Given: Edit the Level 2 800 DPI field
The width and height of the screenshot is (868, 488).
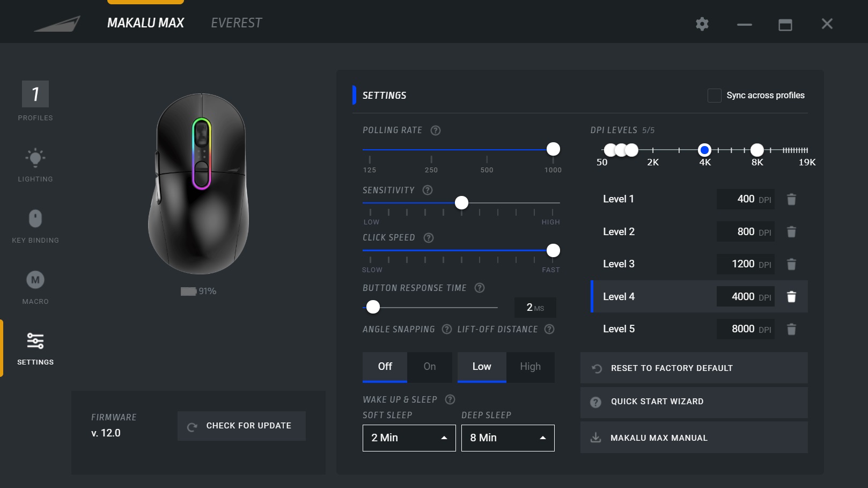Looking at the screenshot, I should pyautogui.click(x=746, y=232).
